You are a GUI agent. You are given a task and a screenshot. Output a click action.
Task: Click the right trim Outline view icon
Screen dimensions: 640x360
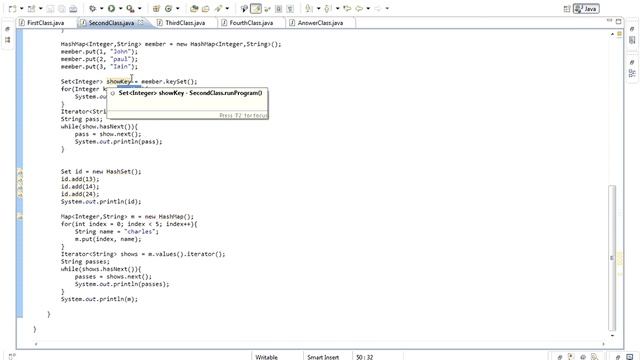632,73
